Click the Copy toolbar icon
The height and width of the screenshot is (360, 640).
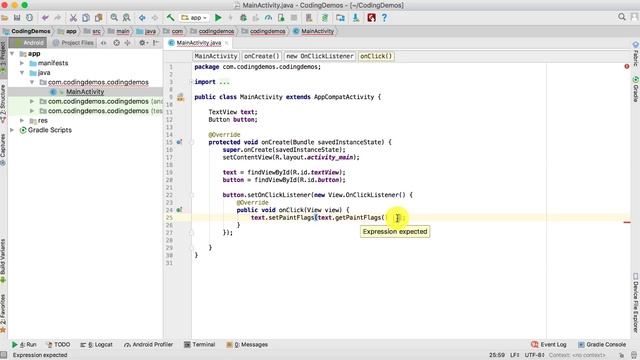86,18
